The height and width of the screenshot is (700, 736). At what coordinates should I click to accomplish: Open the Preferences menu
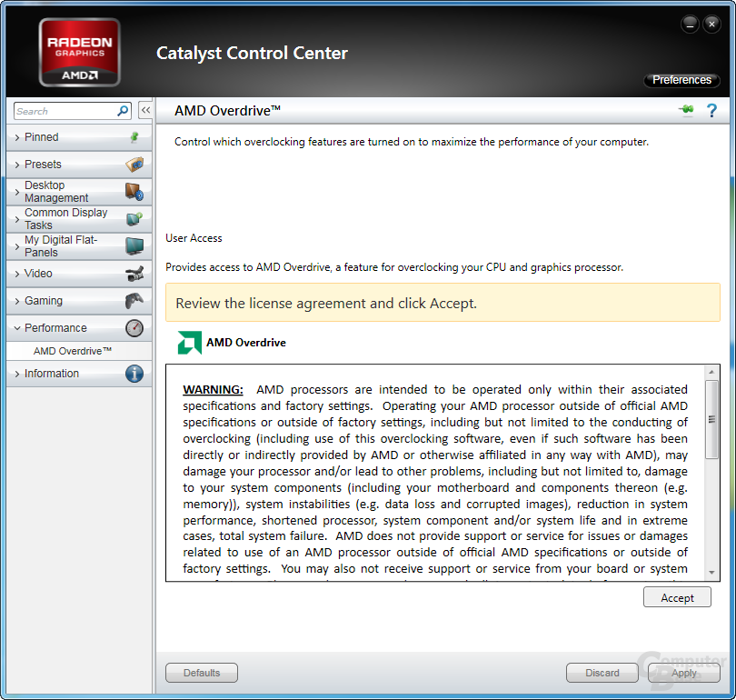point(681,80)
